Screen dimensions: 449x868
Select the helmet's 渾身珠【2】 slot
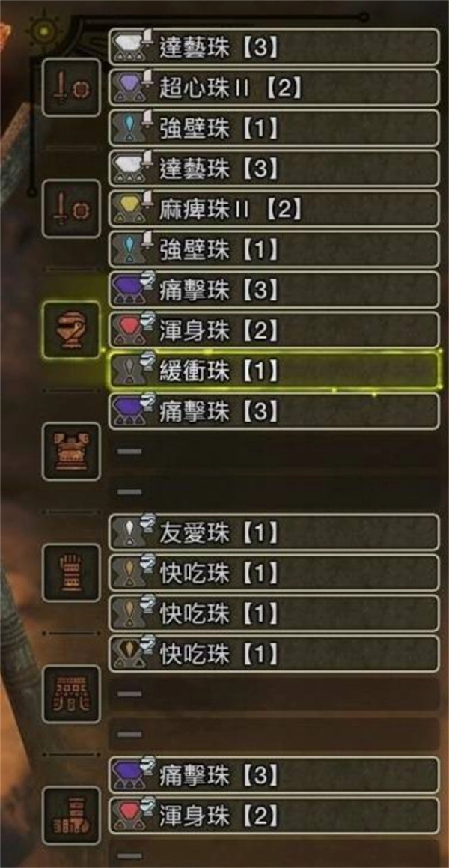(274, 330)
